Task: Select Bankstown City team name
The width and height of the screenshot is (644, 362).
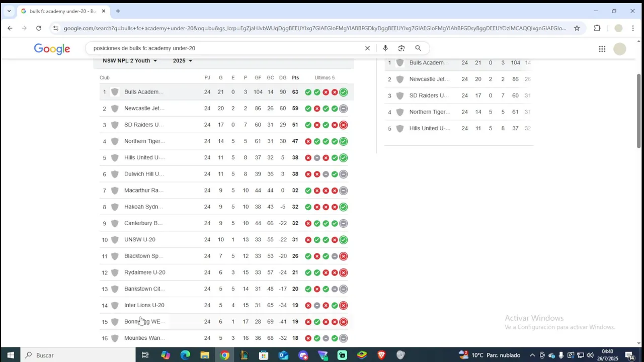Action: pos(145,289)
